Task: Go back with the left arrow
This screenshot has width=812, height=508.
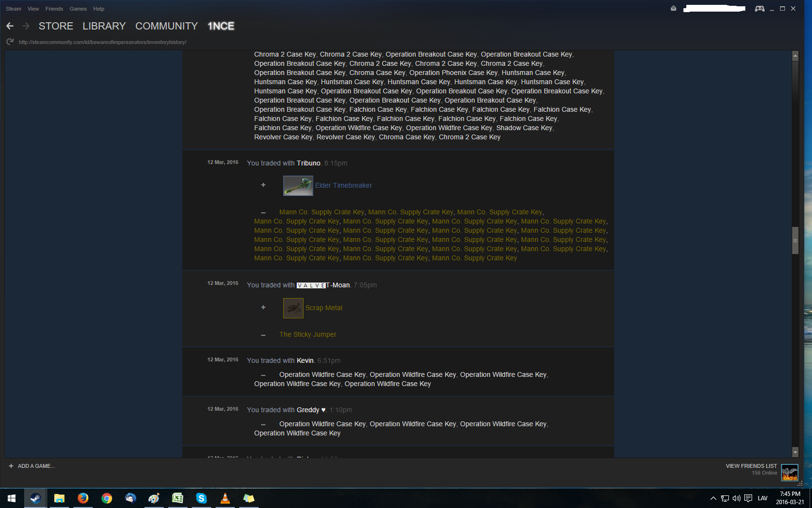Action: click(x=10, y=26)
